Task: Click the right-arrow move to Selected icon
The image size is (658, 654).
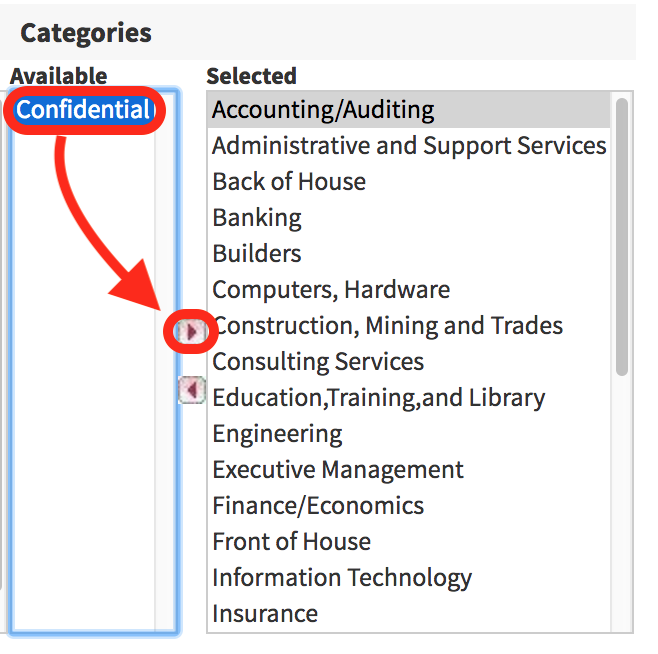Action: coord(191,330)
